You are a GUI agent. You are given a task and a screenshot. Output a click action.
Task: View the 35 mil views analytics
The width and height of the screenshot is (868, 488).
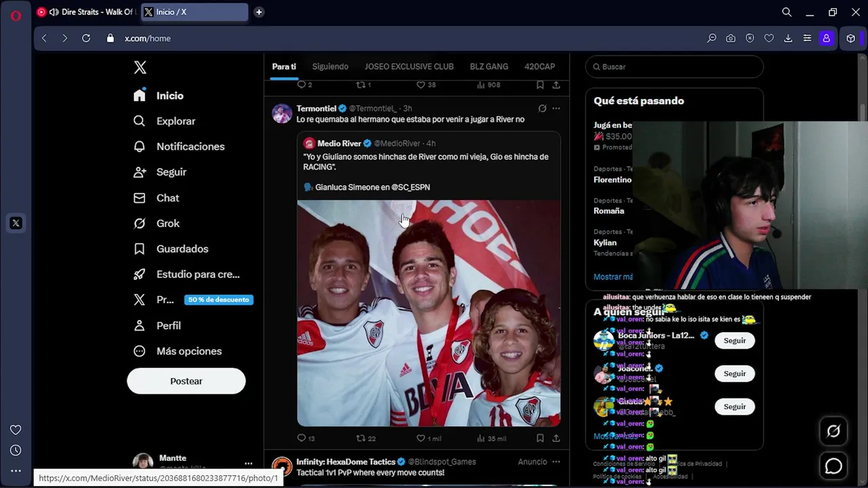pos(492,439)
